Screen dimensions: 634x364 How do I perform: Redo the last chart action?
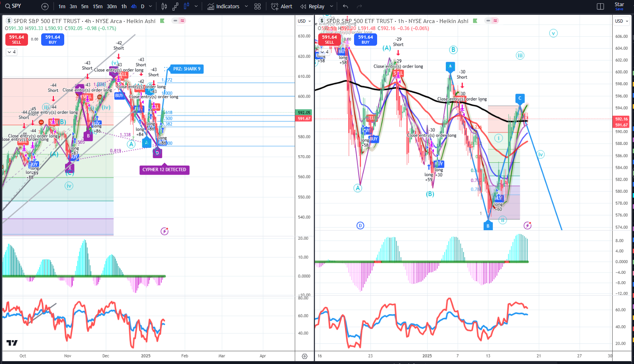tap(359, 6)
